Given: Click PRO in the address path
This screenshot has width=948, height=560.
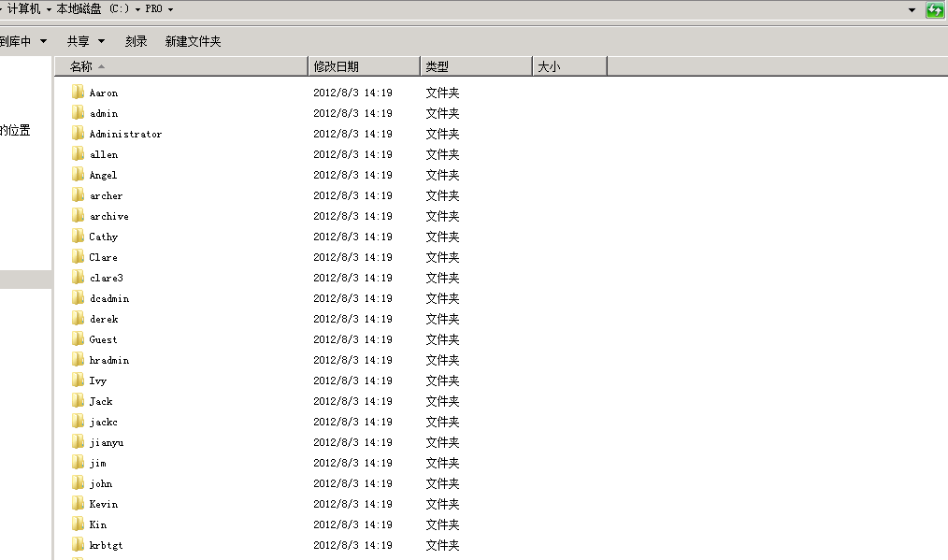Looking at the screenshot, I should pyautogui.click(x=153, y=9).
